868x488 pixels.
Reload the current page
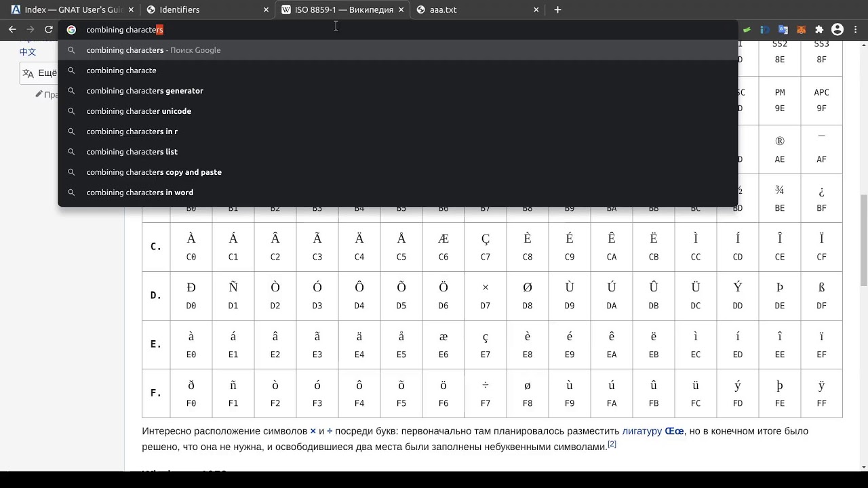[49, 30]
